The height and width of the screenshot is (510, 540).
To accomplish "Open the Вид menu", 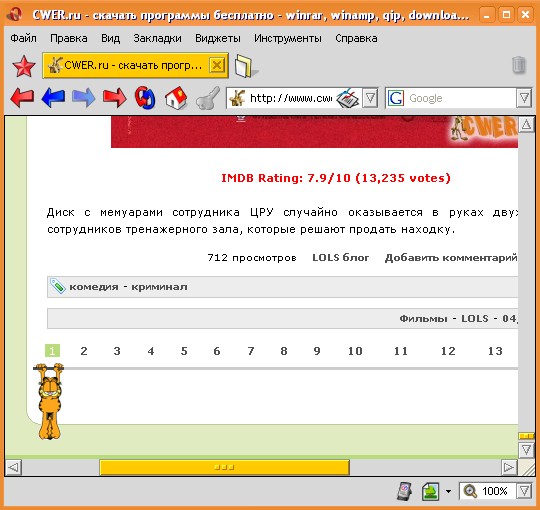I will (x=110, y=38).
